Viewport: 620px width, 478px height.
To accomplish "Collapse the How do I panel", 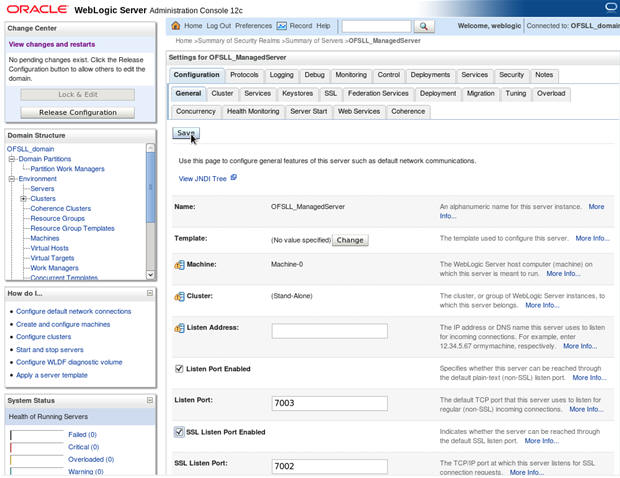I will pos(150,293).
